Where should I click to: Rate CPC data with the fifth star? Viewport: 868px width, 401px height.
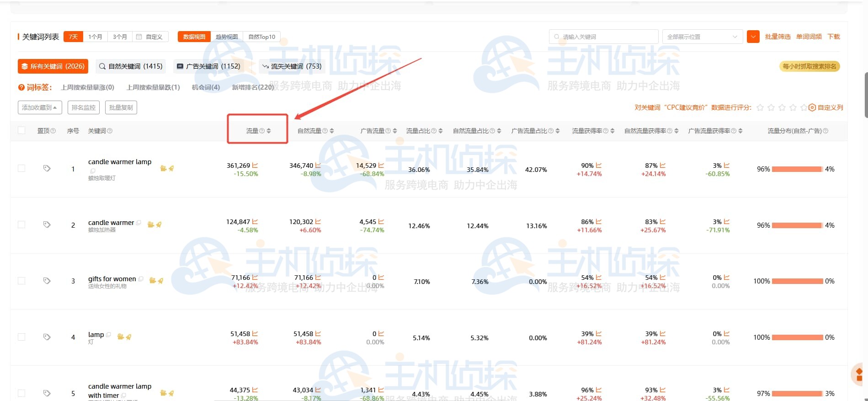point(804,107)
